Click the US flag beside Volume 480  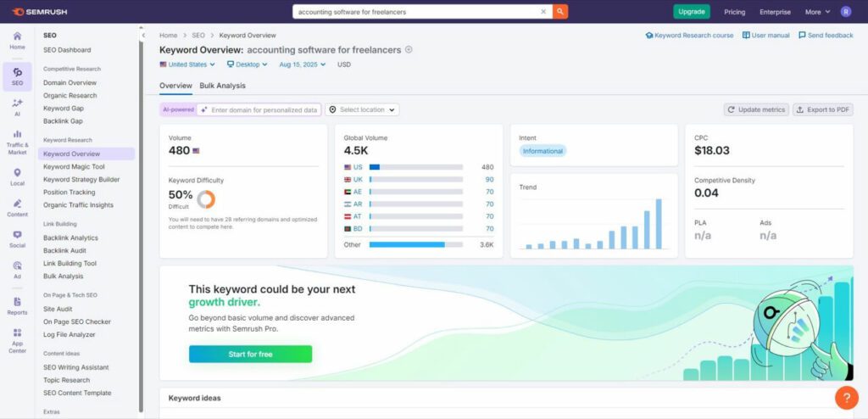196,151
